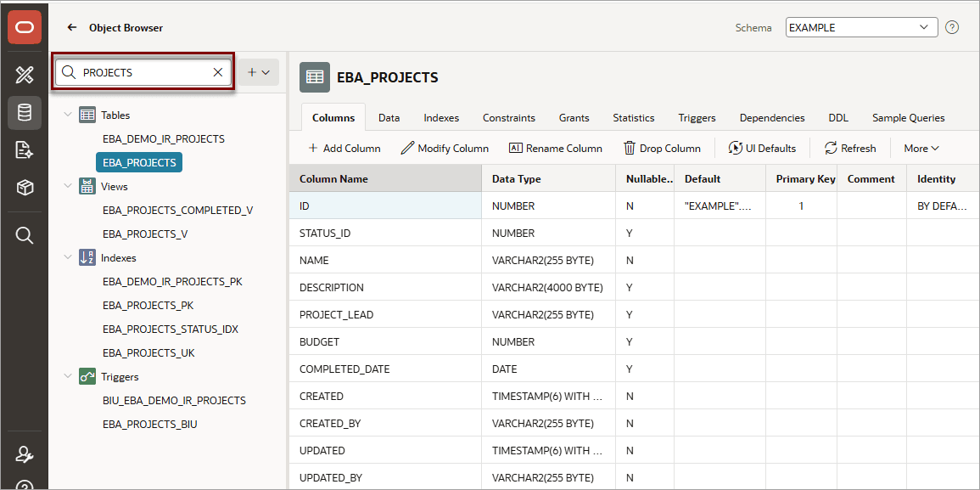Go back using the Object Browser arrow
Image resolution: width=980 pixels, height=490 pixels.
click(72, 27)
